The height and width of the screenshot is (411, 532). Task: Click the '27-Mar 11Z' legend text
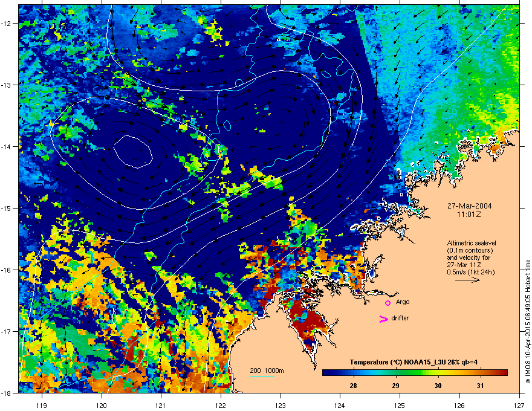click(464, 265)
